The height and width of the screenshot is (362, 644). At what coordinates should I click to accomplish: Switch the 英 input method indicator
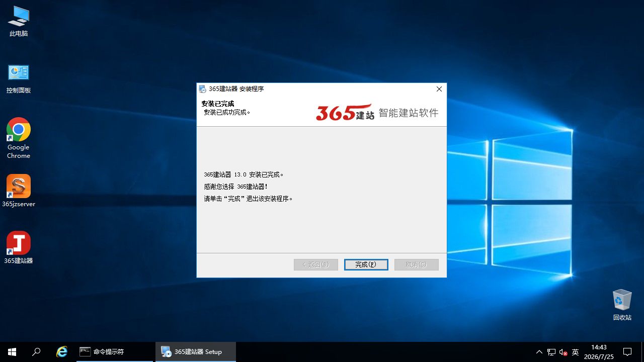coord(576,352)
